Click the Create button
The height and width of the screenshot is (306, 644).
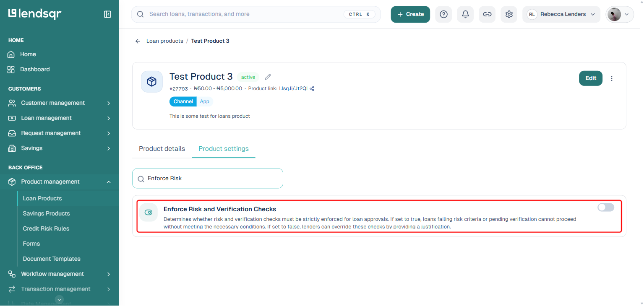[x=410, y=14]
